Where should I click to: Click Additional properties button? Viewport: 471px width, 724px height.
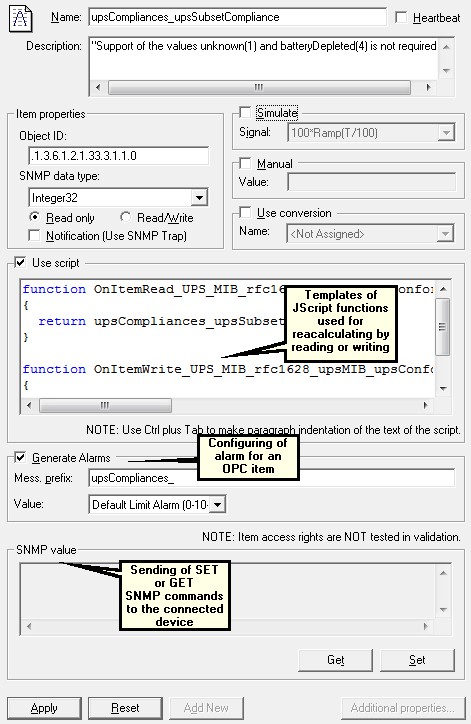click(403, 708)
